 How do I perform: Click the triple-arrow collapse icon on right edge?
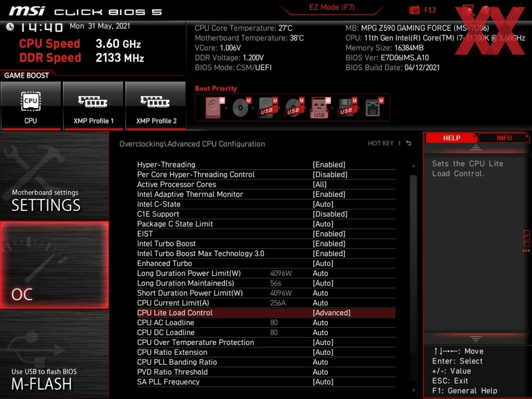526,251
